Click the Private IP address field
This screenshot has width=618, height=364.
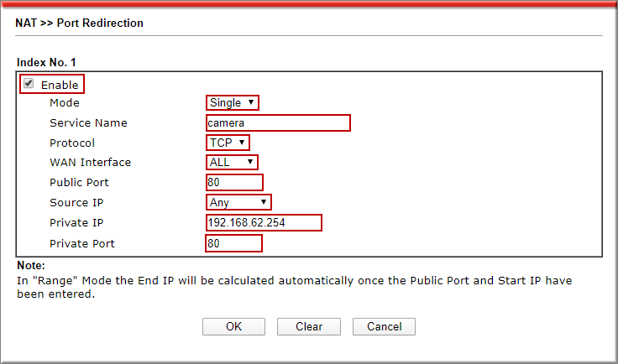(264, 222)
